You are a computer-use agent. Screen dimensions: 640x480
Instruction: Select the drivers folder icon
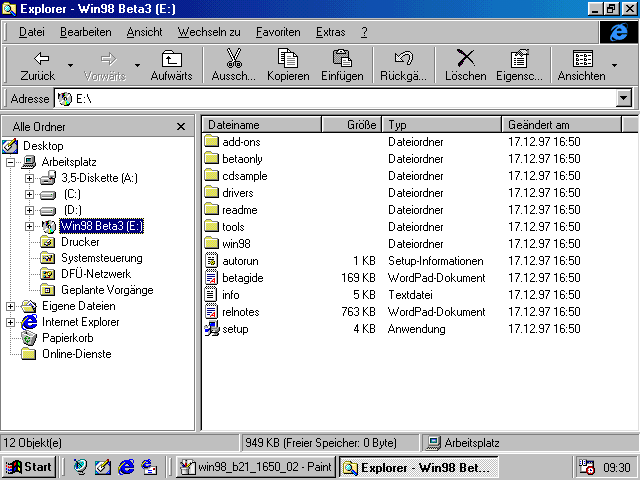tap(211, 193)
